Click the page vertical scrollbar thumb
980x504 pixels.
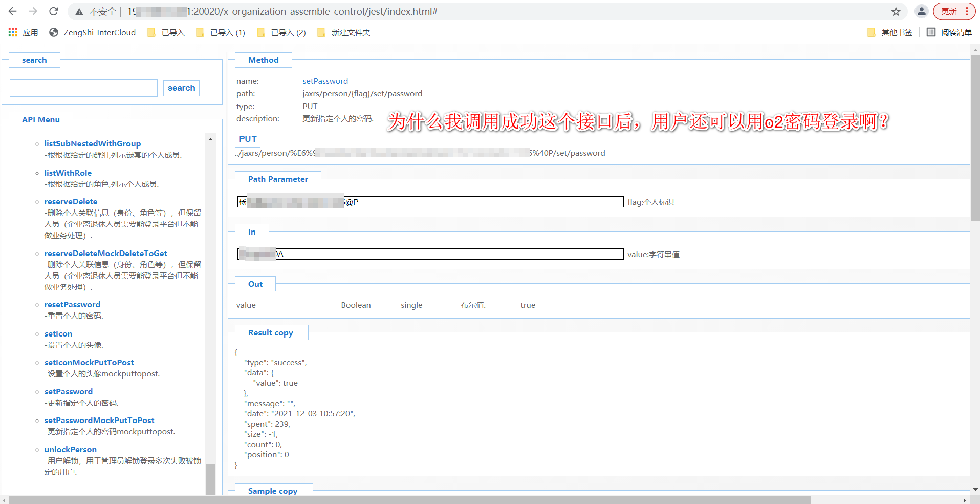pyautogui.click(x=975, y=137)
